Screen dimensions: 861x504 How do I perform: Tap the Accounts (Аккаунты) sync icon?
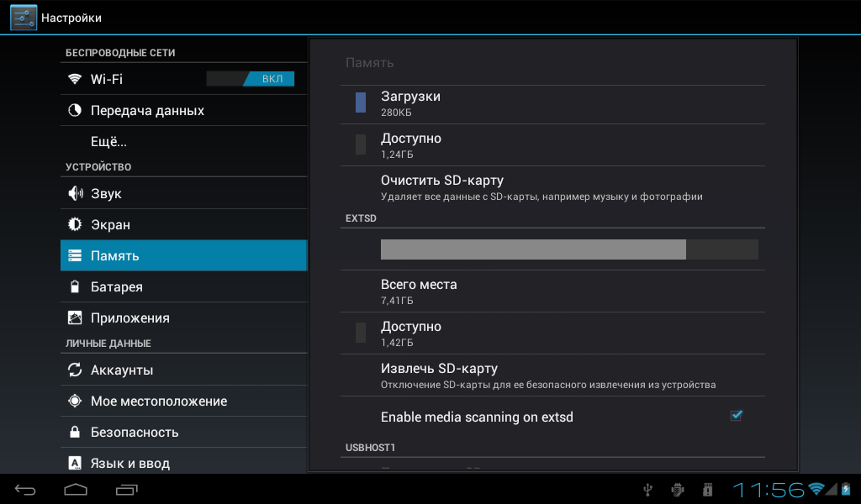tap(75, 370)
